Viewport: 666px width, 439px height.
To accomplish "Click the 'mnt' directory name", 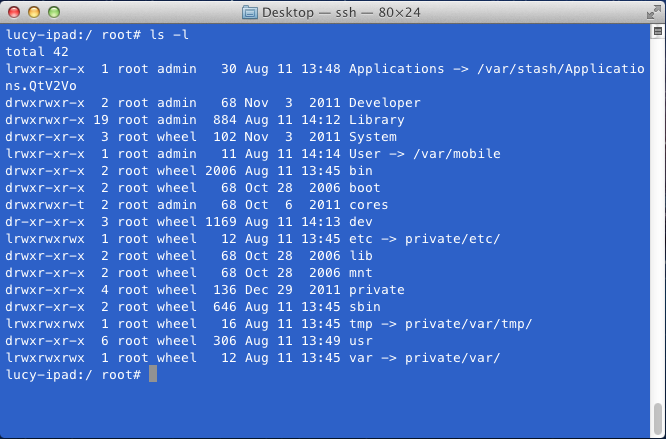I will [361, 273].
